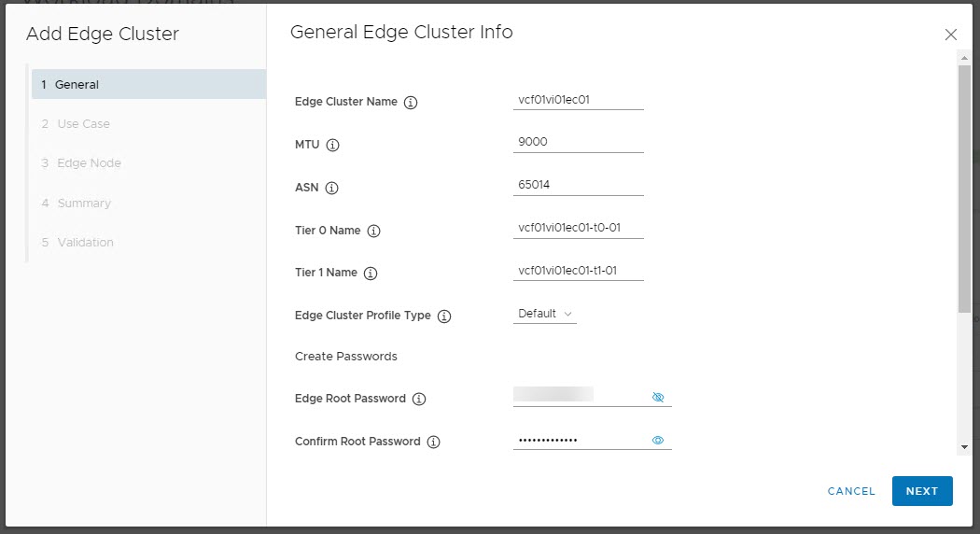
Task: Click Confirm Root Password info icon
Action: [433, 443]
